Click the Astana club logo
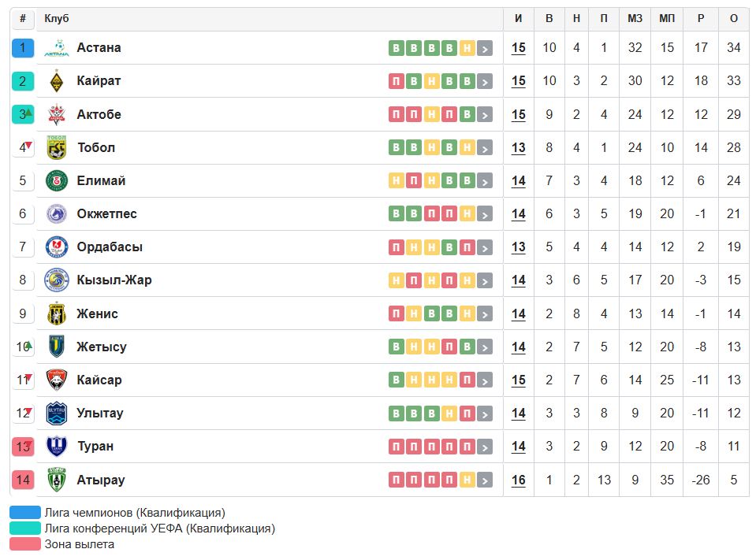 (x=57, y=48)
